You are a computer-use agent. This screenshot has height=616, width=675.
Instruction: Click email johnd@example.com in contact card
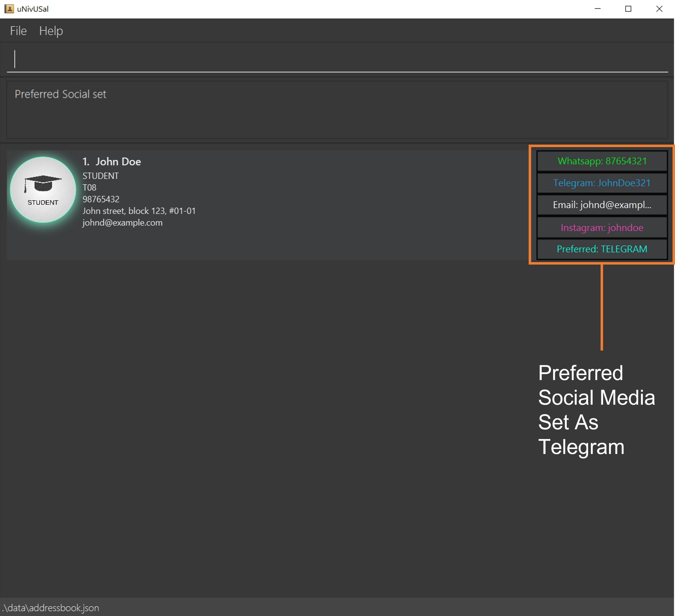(122, 223)
